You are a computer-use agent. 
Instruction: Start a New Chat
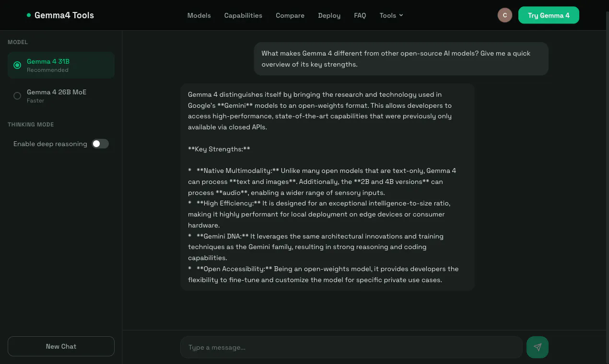pos(61,346)
